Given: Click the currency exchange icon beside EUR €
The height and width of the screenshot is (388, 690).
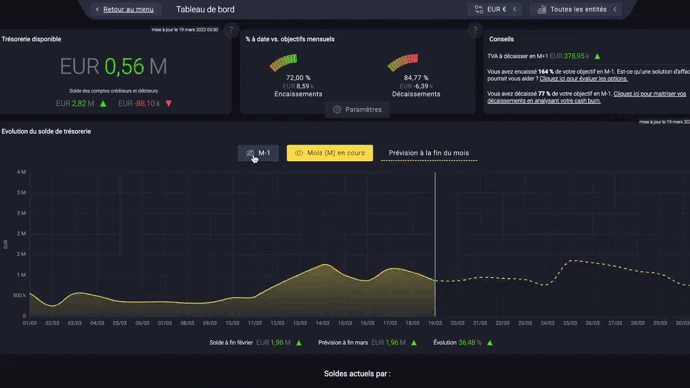Looking at the screenshot, I should pyautogui.click(x=479, y=9).
